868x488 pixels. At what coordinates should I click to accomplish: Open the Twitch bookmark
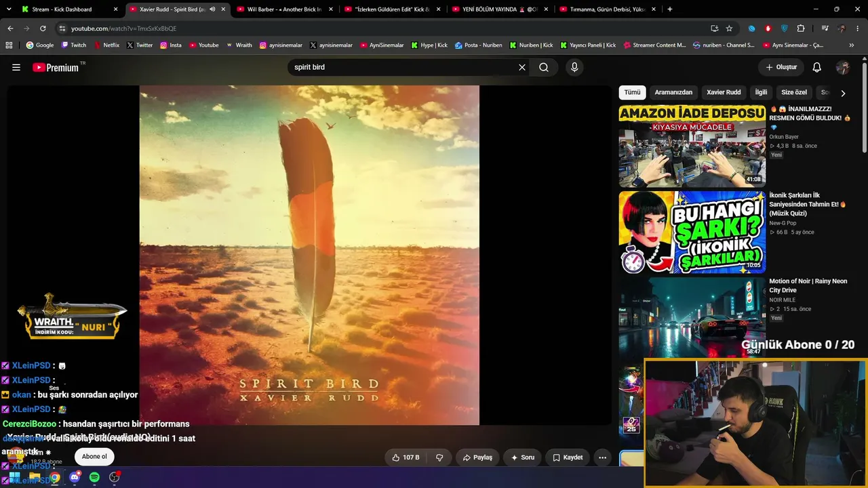click(74, 45)
